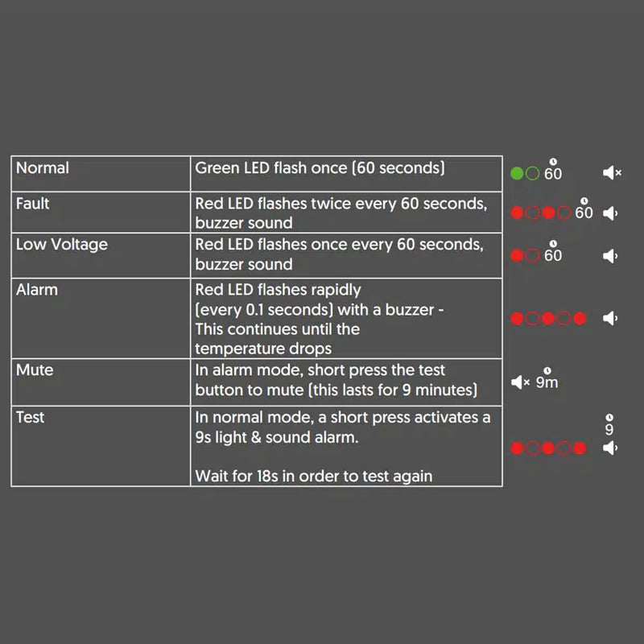The height and width of the screenshot is (644, 644).
Task: Click the speaker icon in the Low Voltage row
Action: pos(609,256)
